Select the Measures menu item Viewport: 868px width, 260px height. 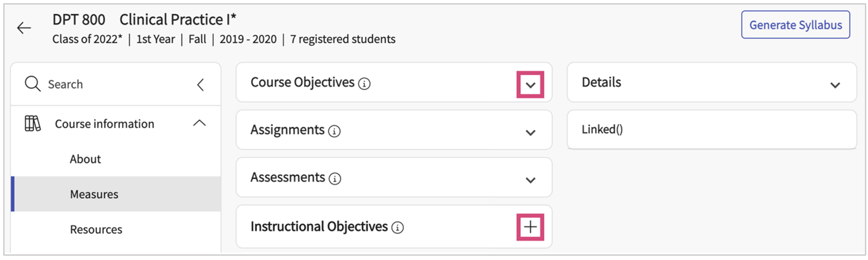pos(94,194)
